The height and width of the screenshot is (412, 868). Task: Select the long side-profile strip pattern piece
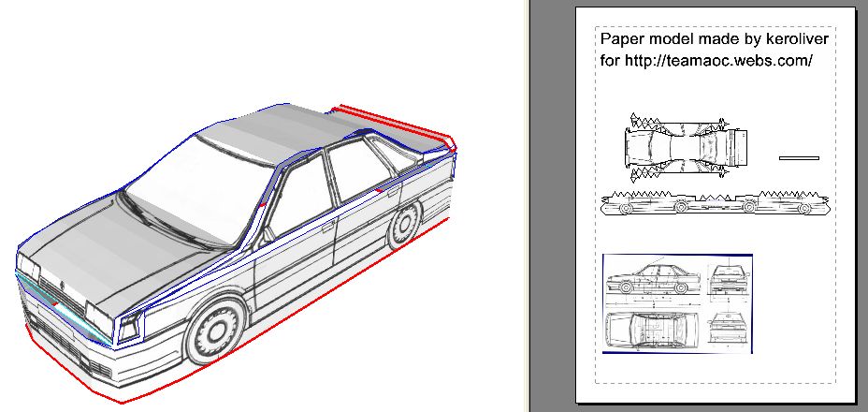pyautogui.click(x=716, y=203)
